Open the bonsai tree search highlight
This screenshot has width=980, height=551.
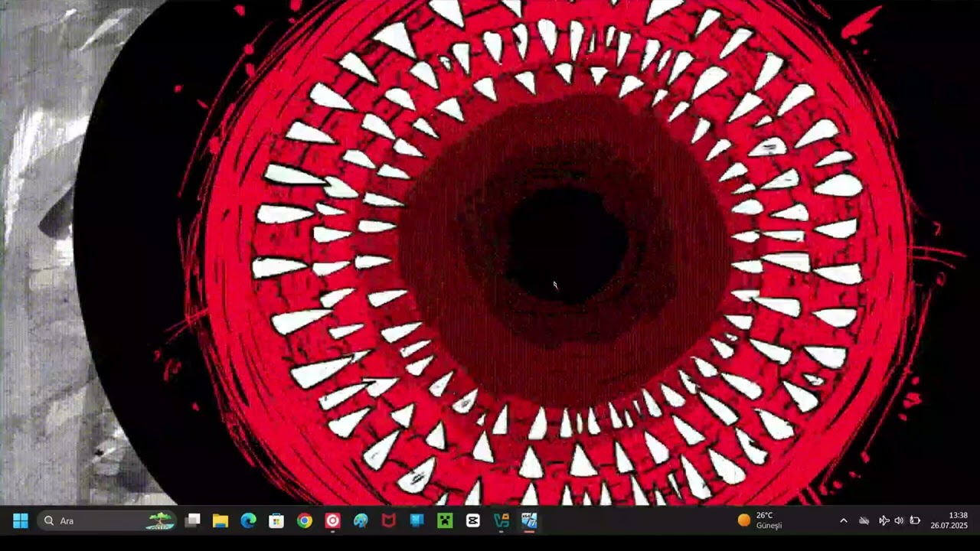161,521
